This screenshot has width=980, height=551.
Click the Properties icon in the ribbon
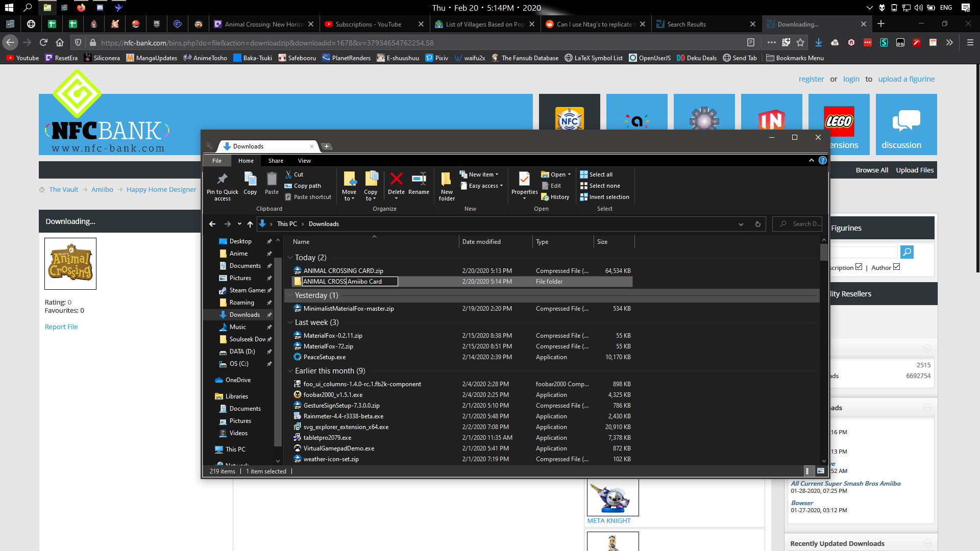point(524,180)
